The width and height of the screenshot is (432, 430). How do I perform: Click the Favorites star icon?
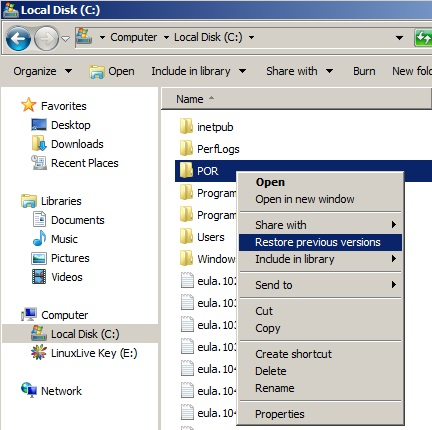(29, 105)
